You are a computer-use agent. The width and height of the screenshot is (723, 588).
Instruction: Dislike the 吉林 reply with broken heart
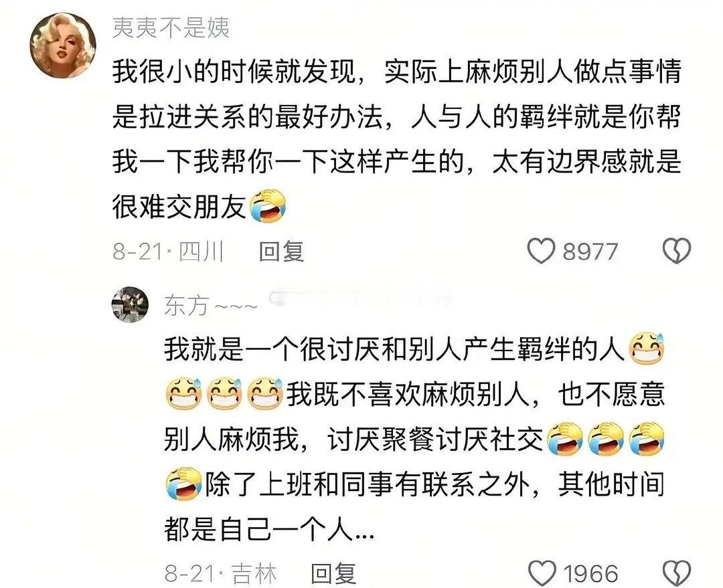point(676,574)
